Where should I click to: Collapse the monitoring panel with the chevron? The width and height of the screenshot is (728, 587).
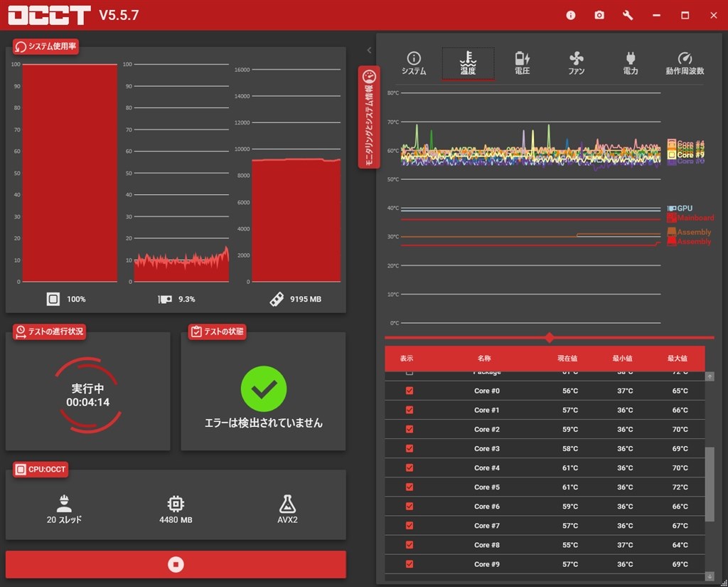(369, 51)
